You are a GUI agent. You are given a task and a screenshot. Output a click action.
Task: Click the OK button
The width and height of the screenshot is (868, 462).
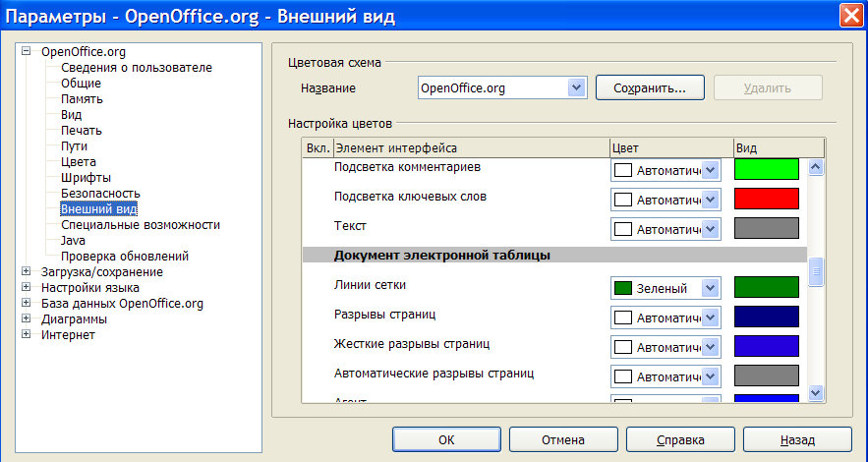[446, 439]
